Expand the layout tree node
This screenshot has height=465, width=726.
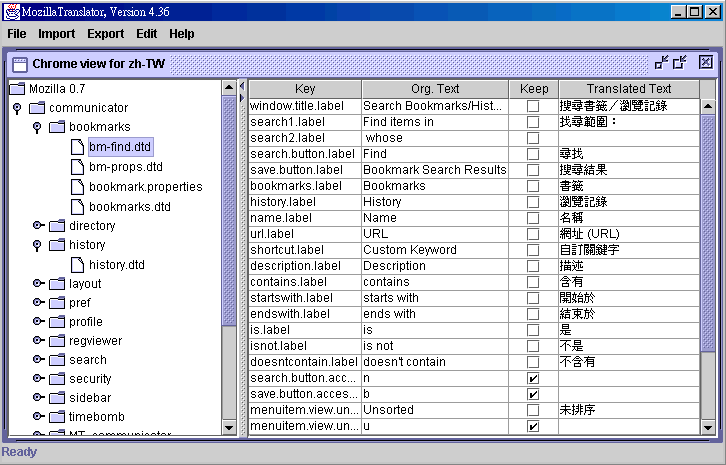coord(38,283)
